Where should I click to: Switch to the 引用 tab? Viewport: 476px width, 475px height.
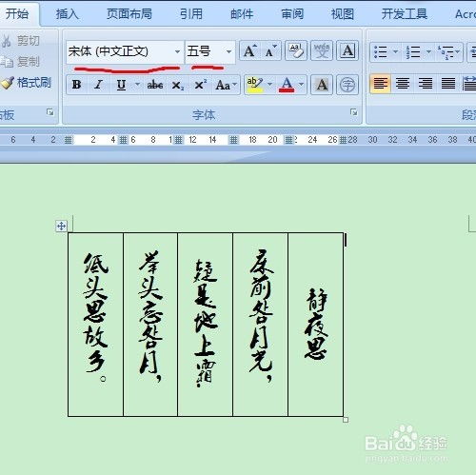click(x=191, y=14)
